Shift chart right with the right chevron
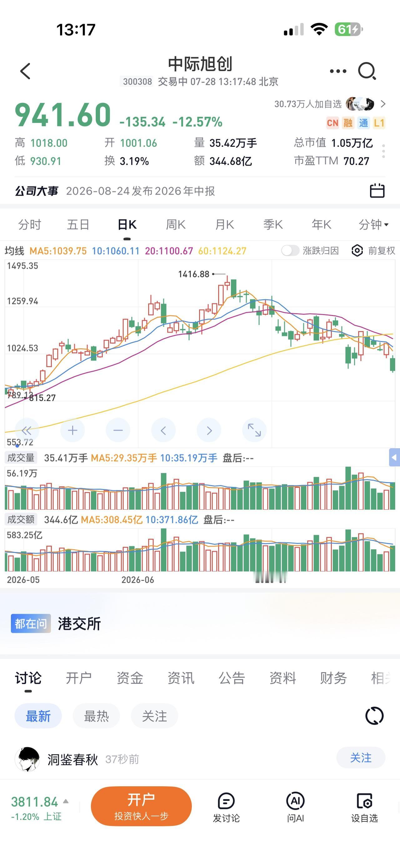 coord(209,430)
